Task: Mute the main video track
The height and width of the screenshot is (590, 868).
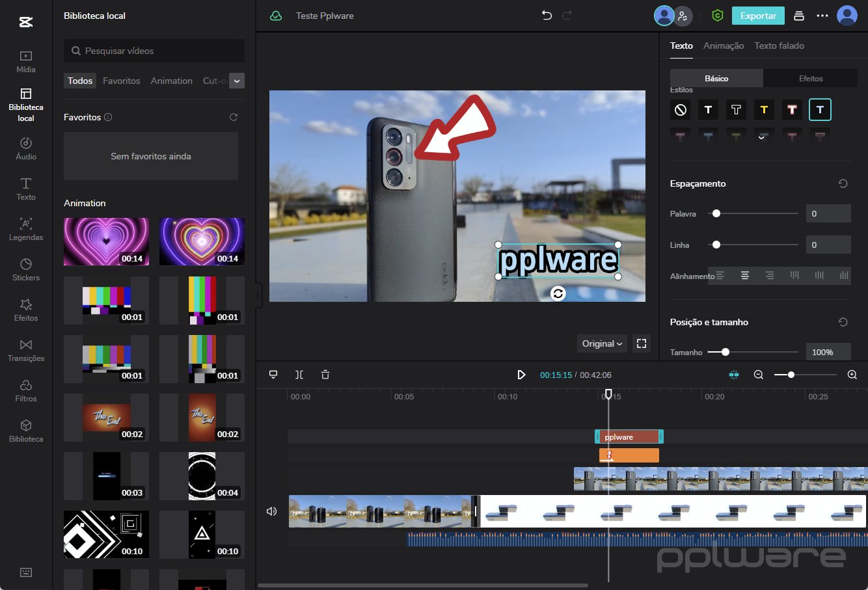Action: [x=272, y=511]
